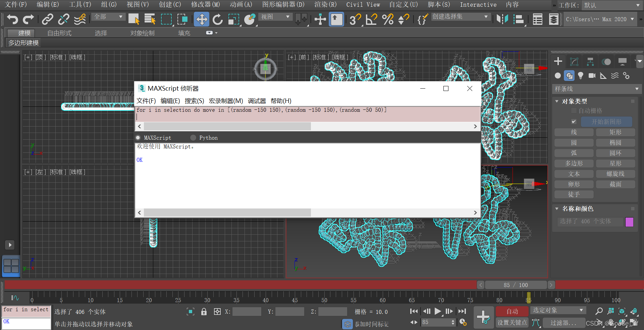The image size is (644, 330).
Task: Click Mirror tool icon in toolbar
Action: (x=502, y=19)
